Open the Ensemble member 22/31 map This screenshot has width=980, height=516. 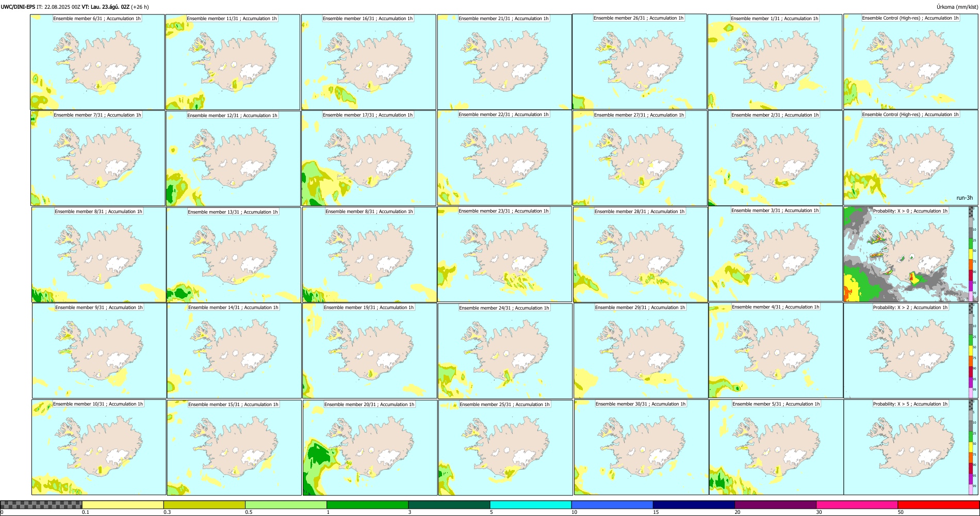(x=504, y=158)
